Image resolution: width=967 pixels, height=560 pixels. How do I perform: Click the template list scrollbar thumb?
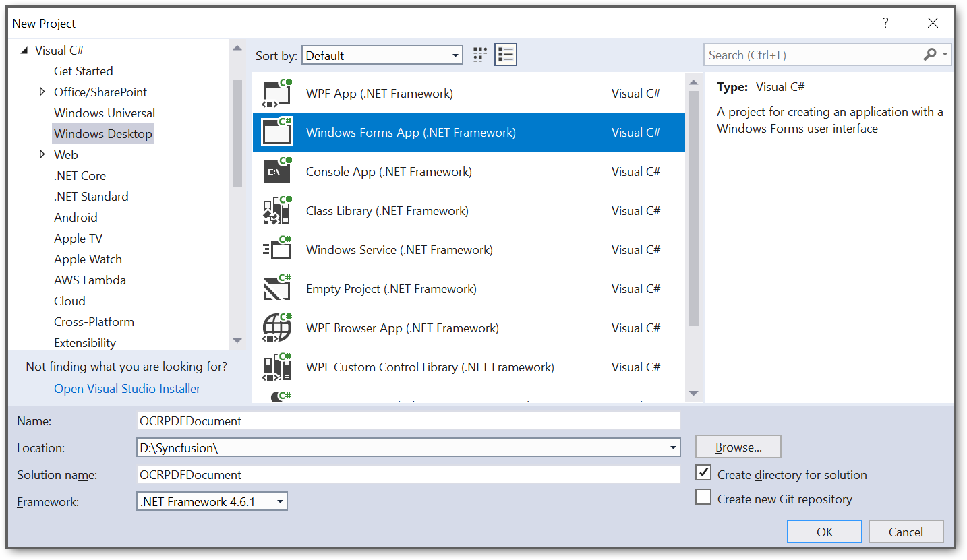pyautogui.click(x=694, y=209)
